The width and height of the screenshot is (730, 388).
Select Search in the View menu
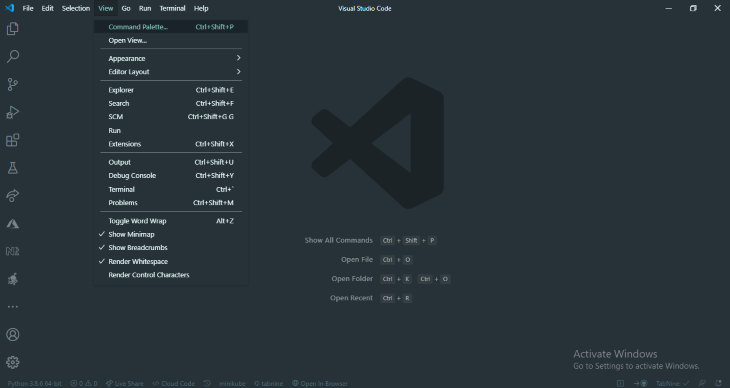171,103
